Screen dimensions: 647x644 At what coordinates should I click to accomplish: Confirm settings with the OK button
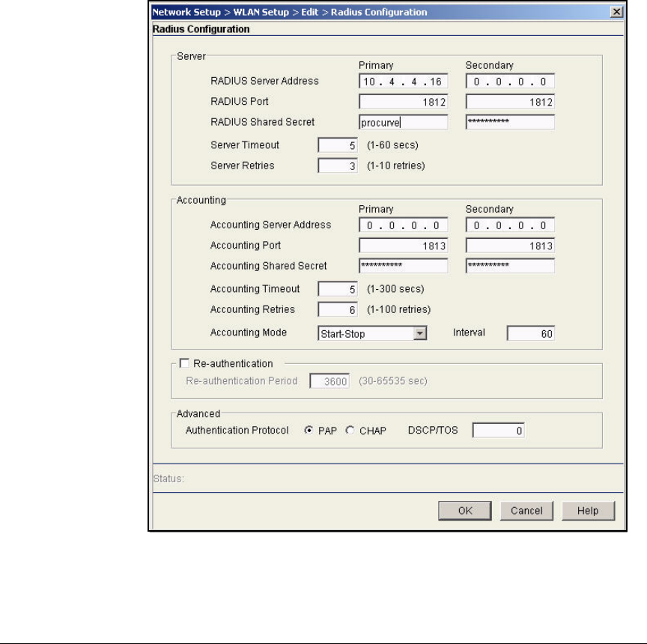click(x=465, y=511)
